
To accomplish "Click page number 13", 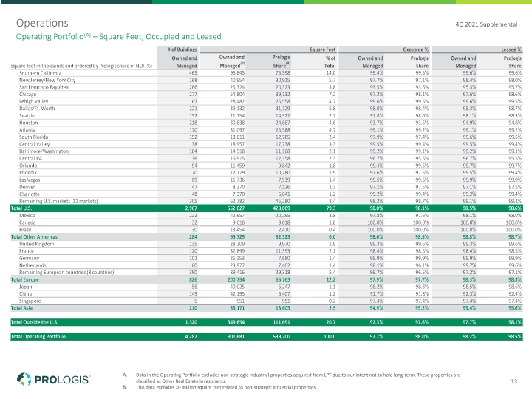I will [x=514, y=381].
